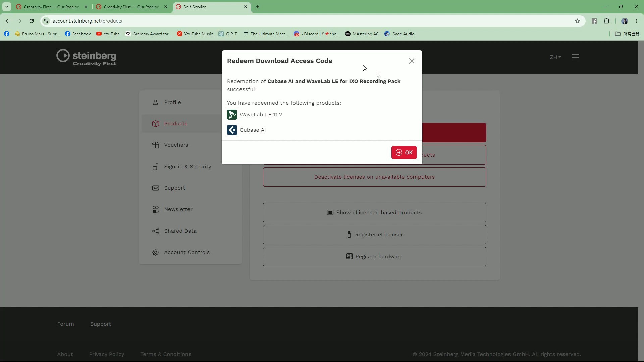Open the ZH language dropdown

(x=555, y=57)
